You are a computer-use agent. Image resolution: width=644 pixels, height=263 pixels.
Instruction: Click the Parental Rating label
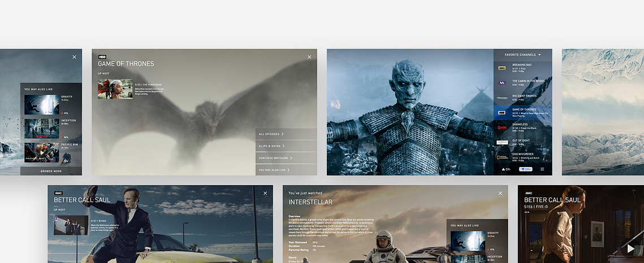tap(299, 250)
